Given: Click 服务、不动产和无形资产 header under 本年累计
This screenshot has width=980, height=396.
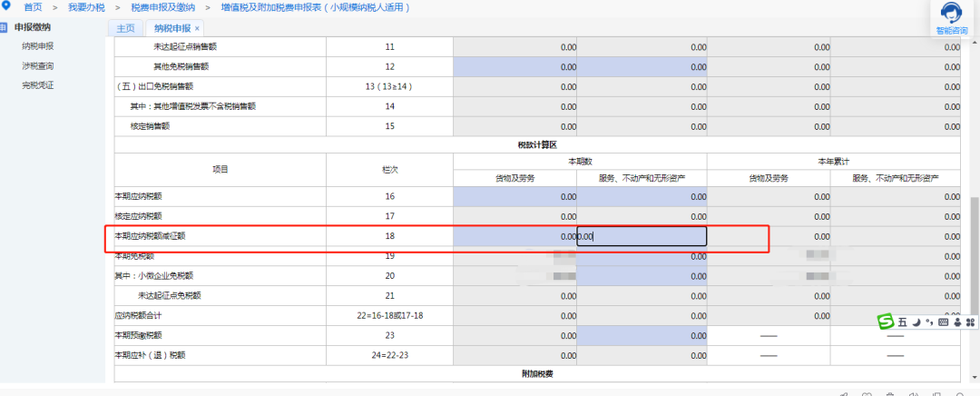Looking at the screenshot, I should [x=897, y=178].
